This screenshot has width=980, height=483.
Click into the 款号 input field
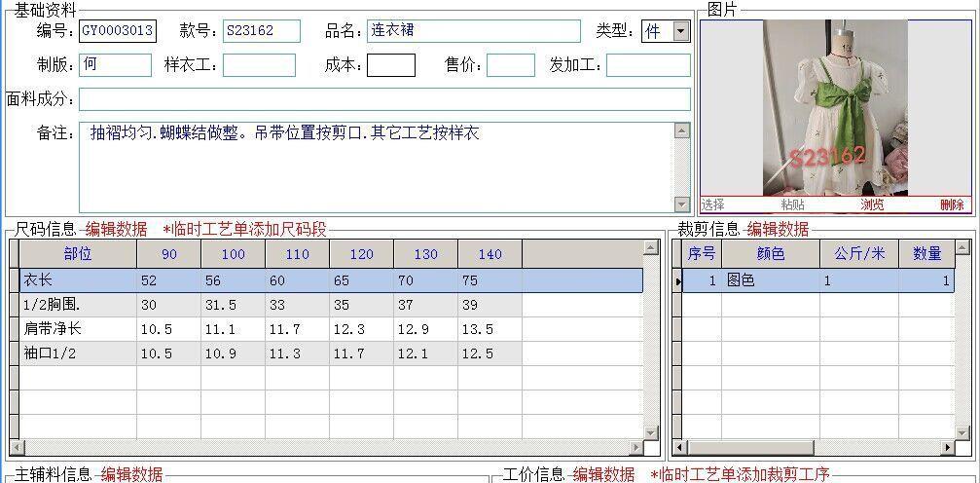(261, 31)
